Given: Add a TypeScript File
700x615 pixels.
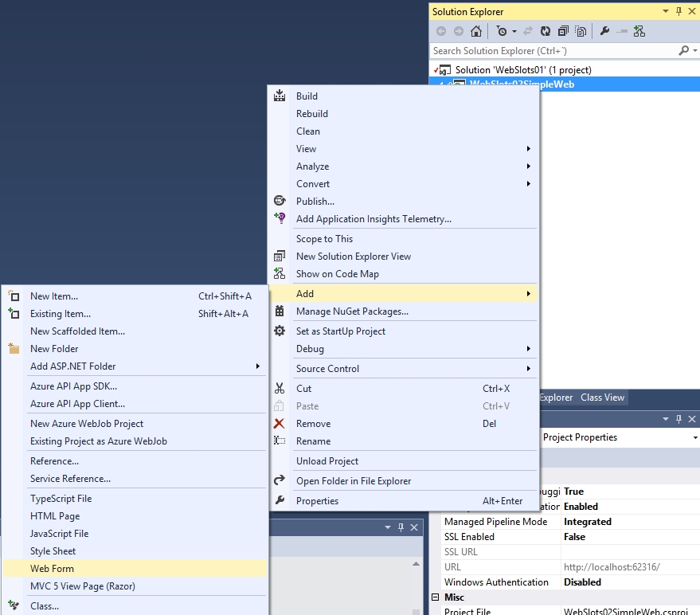Looking at the screenshot, I should (135, 499).
